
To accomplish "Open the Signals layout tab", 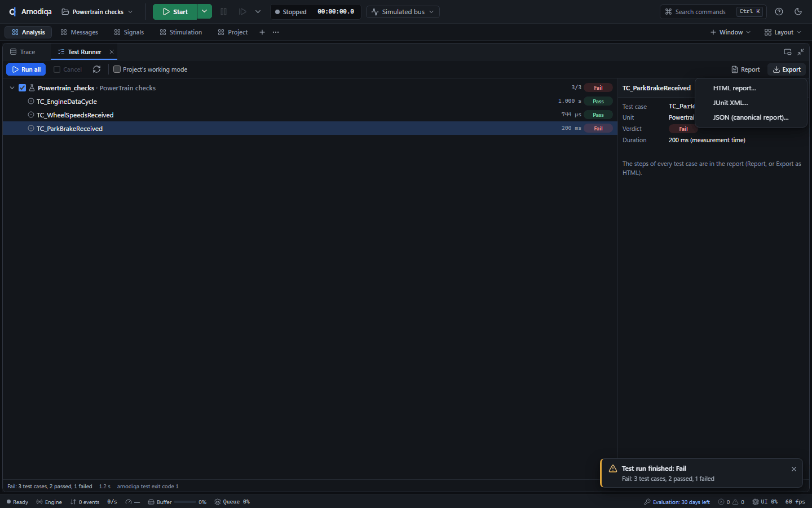I will tap(129, 32).
